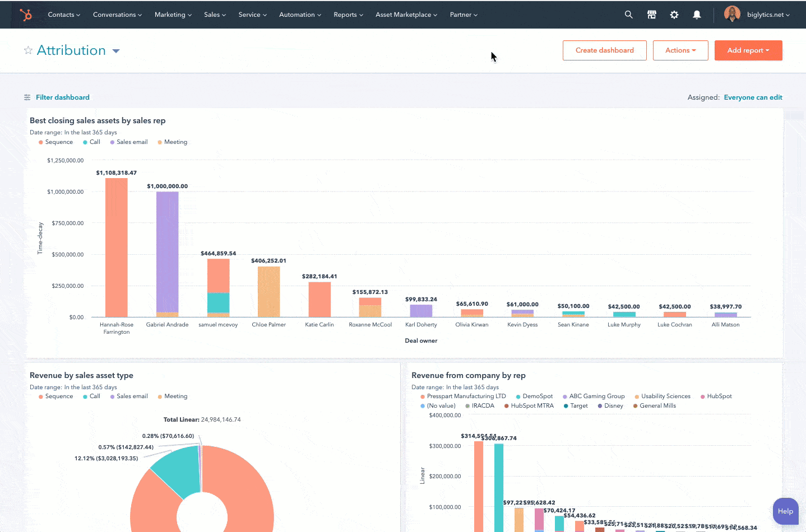Click the user avatar picture
The image size is (806, 532).
(x=732, y=14)
